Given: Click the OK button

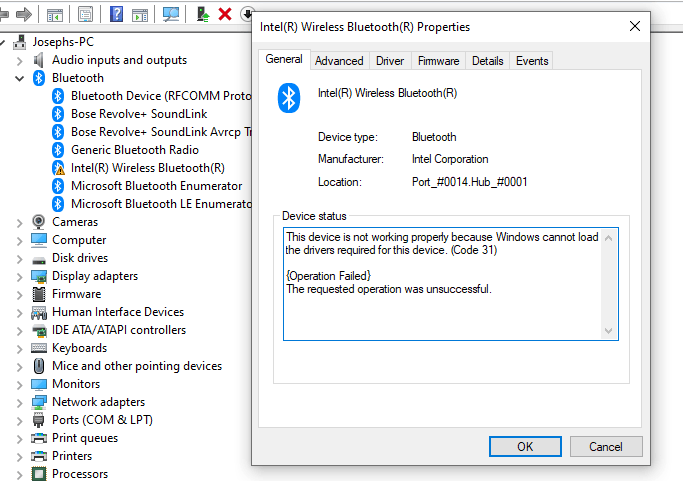Looking at the screenshot, I should point(525,447).
